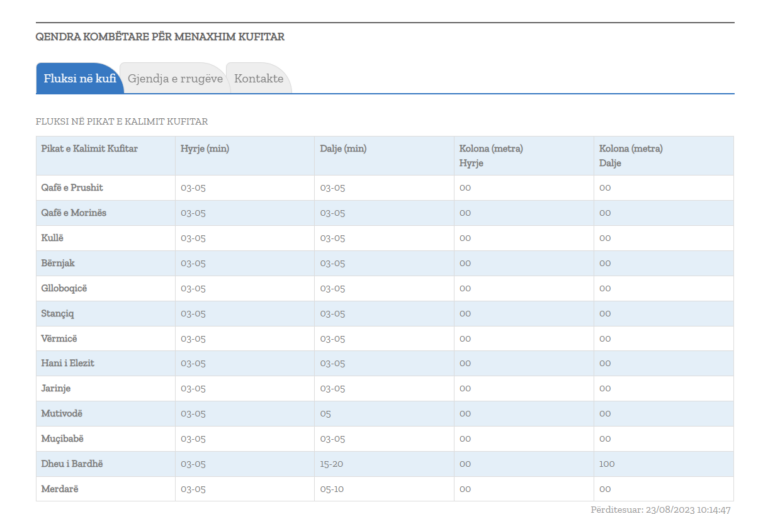Click the 05 exit time for Mutivodë
Image resolution: width=768 pixels, height=514 pixels.
click(325, 414)
